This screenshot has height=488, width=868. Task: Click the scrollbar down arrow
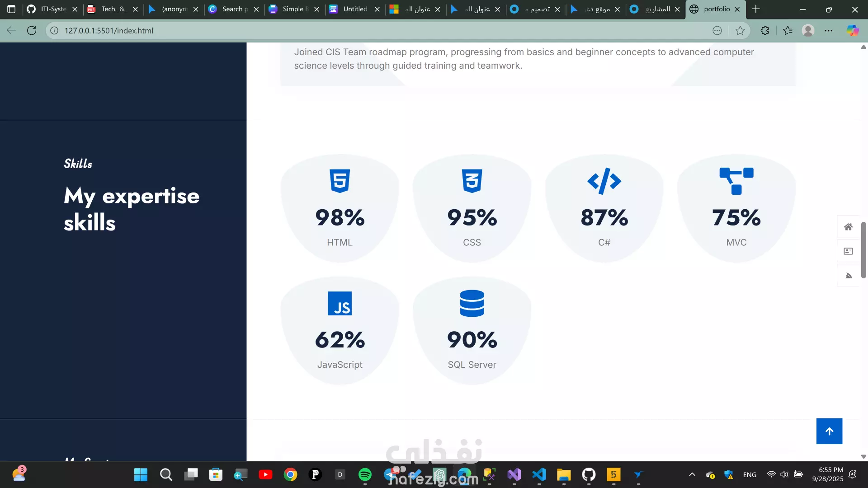tap(863, 456)
